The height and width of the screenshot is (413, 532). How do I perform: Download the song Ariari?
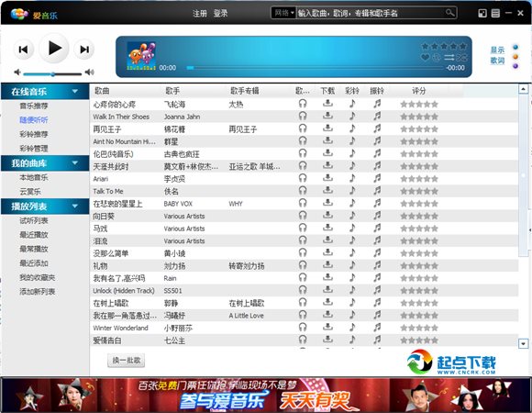tap(327, 178)
